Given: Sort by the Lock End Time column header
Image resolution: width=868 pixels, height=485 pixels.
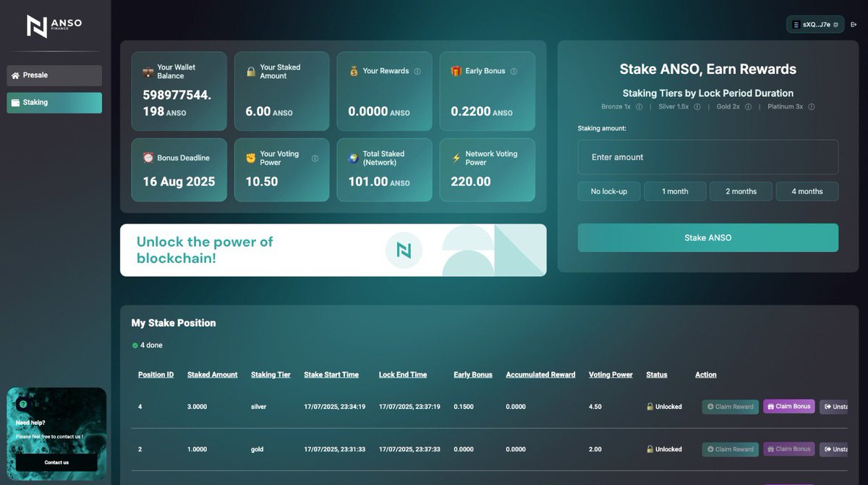Looking at the screenshot, I should 403,375.
